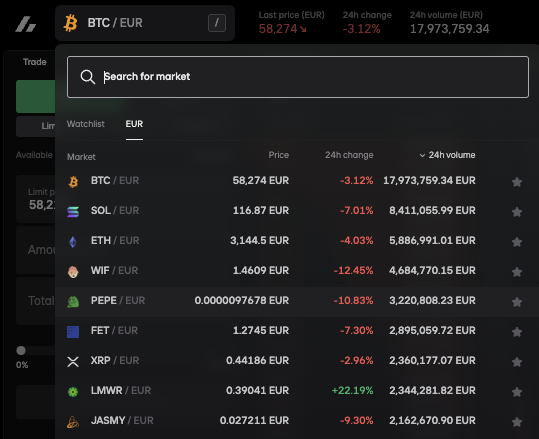Select the SOL / EUR market name

coord(115,210)
